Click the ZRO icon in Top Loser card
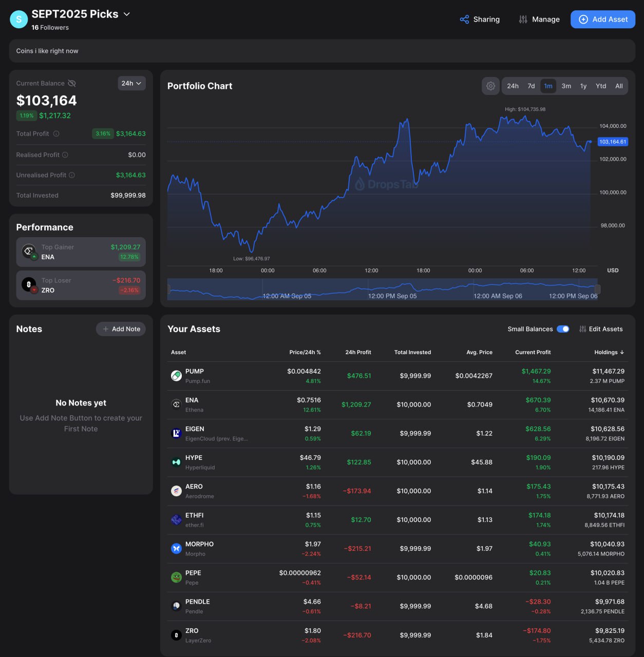This screenshot has height=657, width=644. coord(29,284)
